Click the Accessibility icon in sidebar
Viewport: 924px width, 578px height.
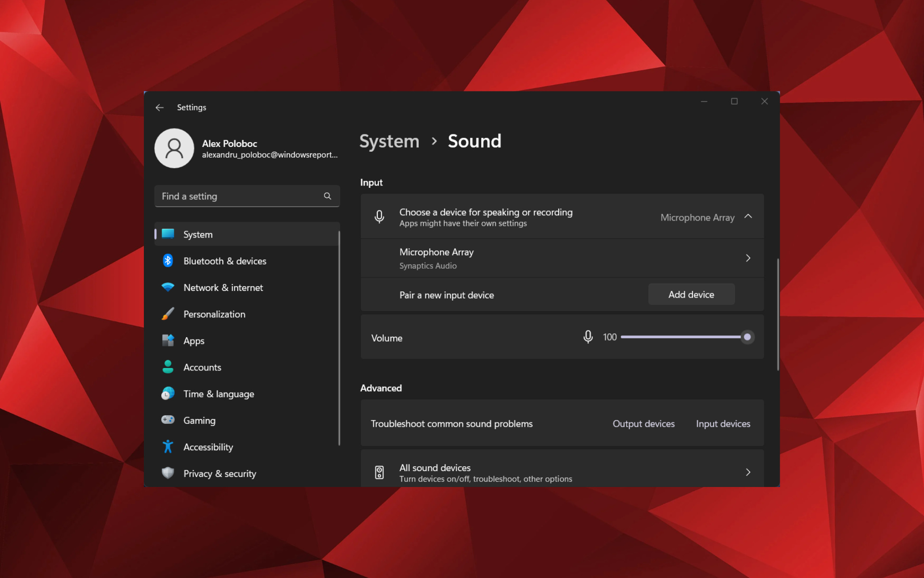click(167, 447)
